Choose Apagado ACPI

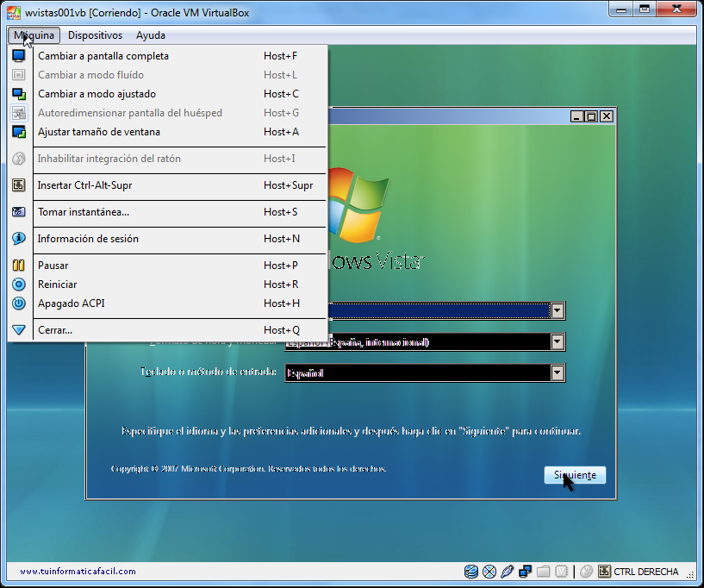coord(168,303)
